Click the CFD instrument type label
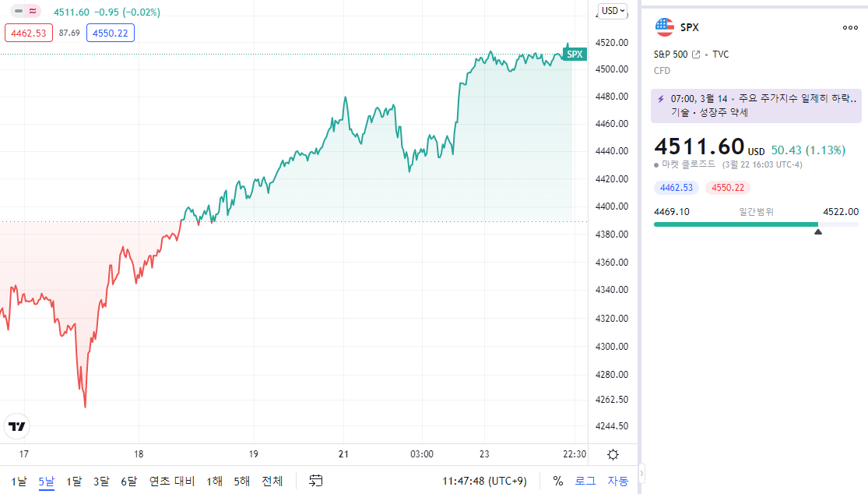 tap(662, 71)
